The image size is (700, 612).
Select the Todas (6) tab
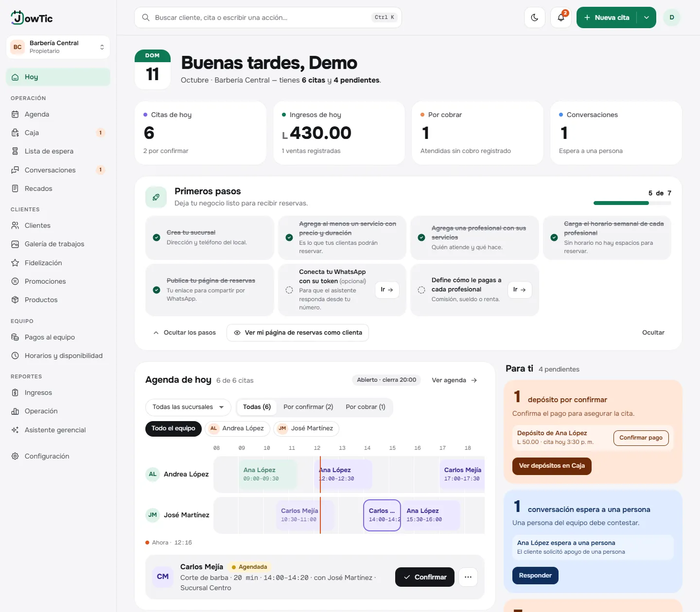[x=257, y=407]
